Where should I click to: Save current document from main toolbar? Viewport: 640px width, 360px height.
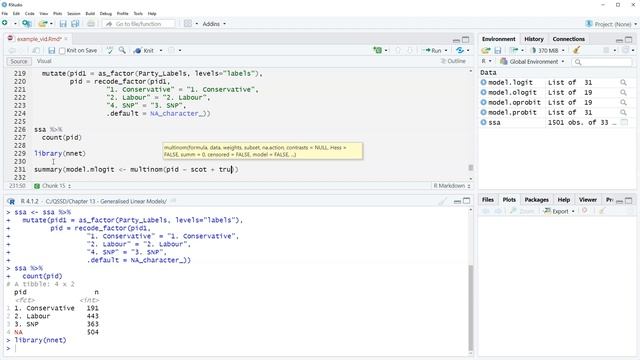pos(63,24)
